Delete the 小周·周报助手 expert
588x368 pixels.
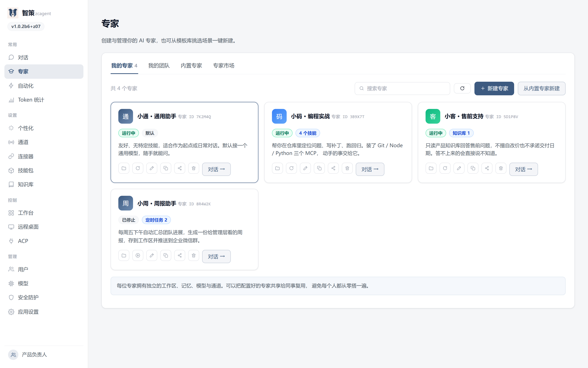tap(194, 255)
